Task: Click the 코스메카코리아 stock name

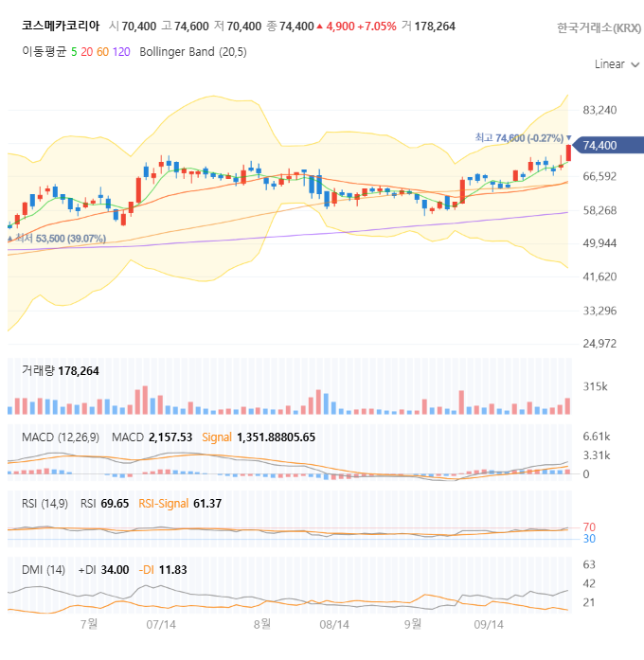Action: pos(61,27)
